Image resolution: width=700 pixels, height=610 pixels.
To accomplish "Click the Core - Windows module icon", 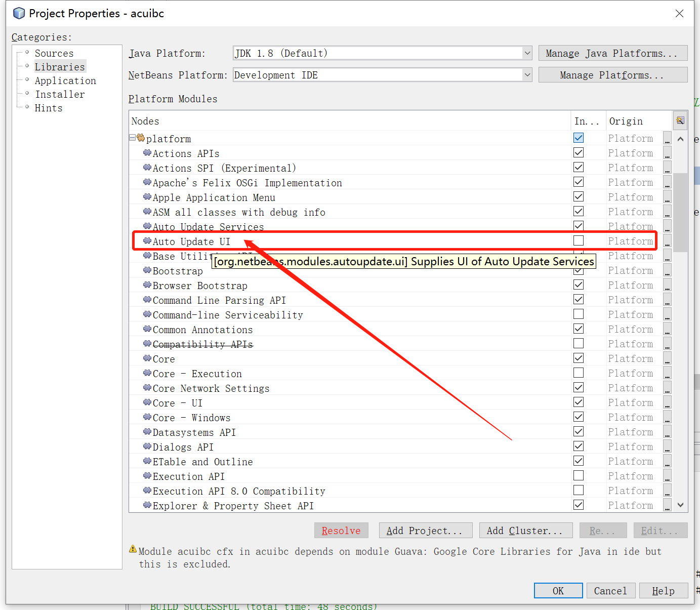I will (x=147, y=417).
